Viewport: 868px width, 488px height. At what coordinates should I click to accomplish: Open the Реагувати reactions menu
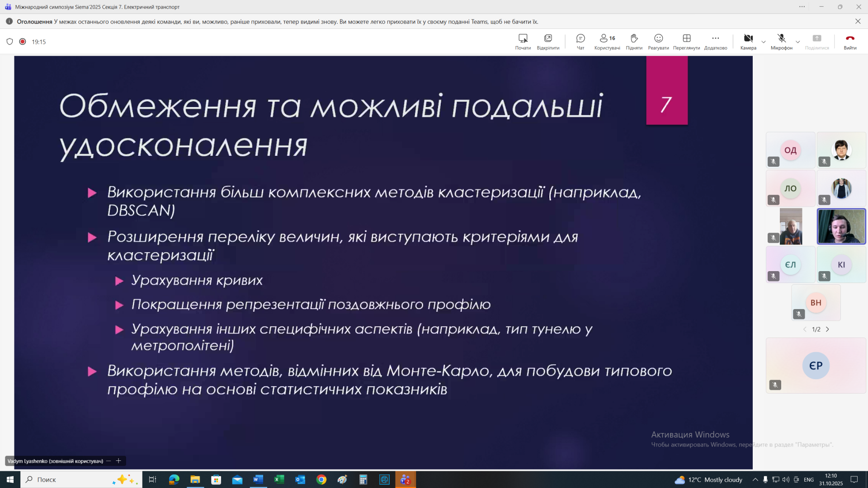(658, 41)
